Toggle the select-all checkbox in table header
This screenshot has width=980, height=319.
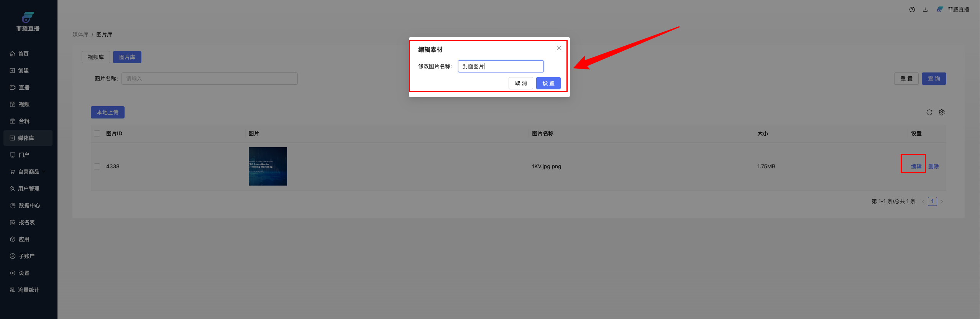(x=97, y=133)
